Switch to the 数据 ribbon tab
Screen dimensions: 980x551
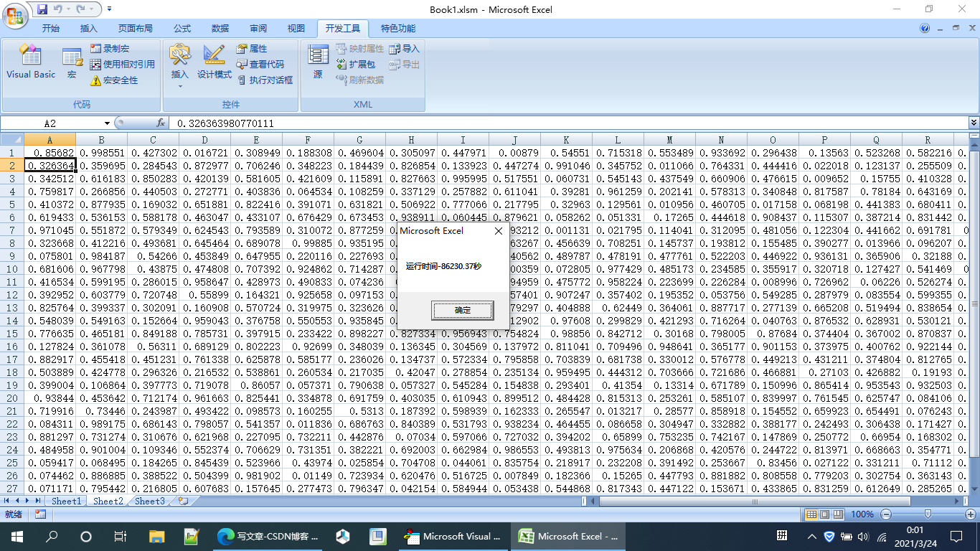(220, 29)
